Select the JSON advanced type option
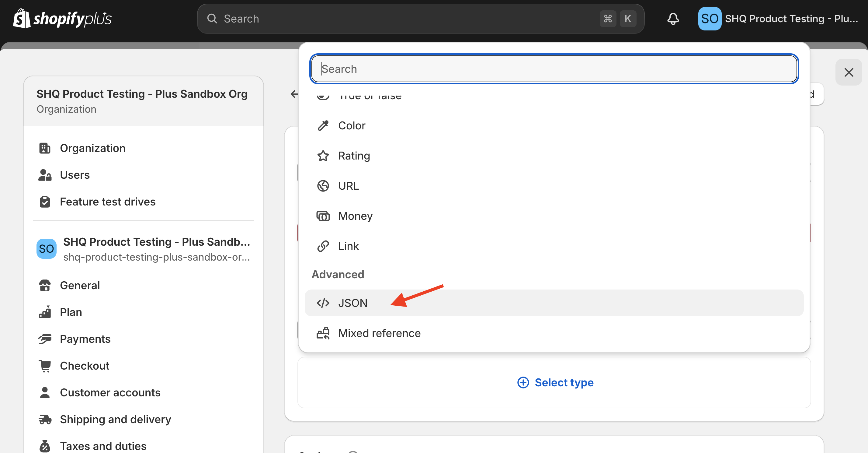This screenshot has width=868, height=453. coord(352,303)
